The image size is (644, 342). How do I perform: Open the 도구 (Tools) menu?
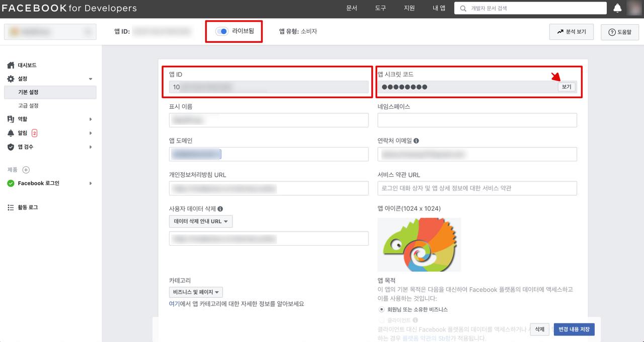tap(380, 9)
